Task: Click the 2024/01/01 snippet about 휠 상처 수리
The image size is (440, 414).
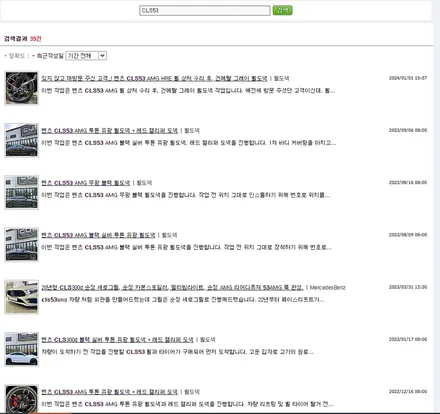Action: pos(188,91)
